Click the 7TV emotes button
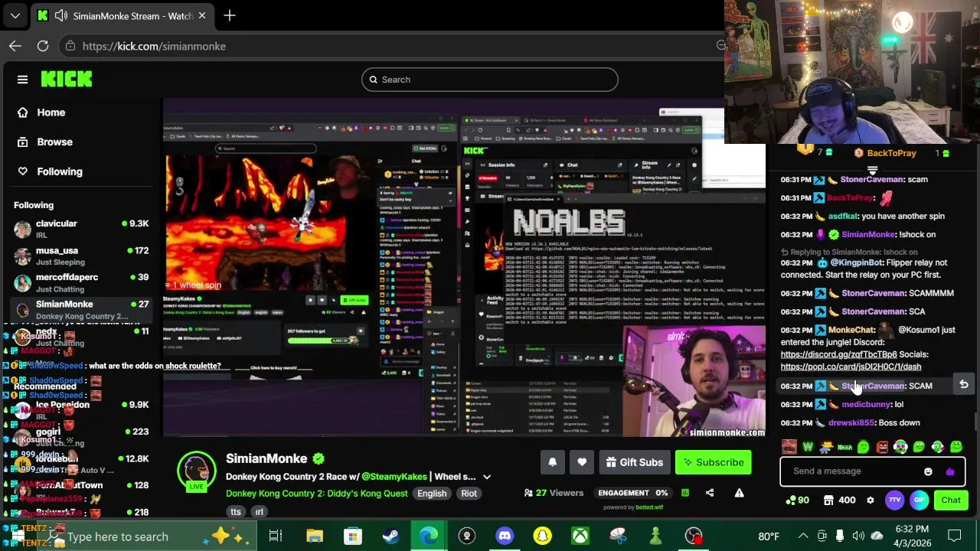Viewport: 980px width, 551px height. (x=894, y=500)
